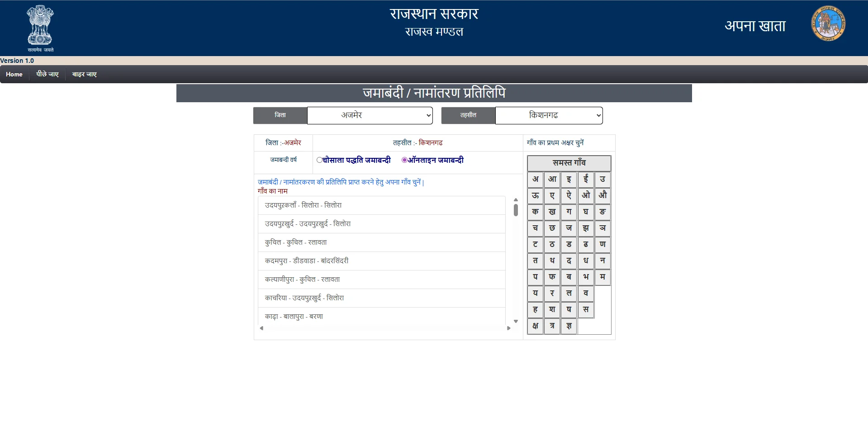Click the बाहर जाए menu item
Image resolution: width=868 pixels, height=427 pixels.
pyautogui.click(x=84, y=74)
